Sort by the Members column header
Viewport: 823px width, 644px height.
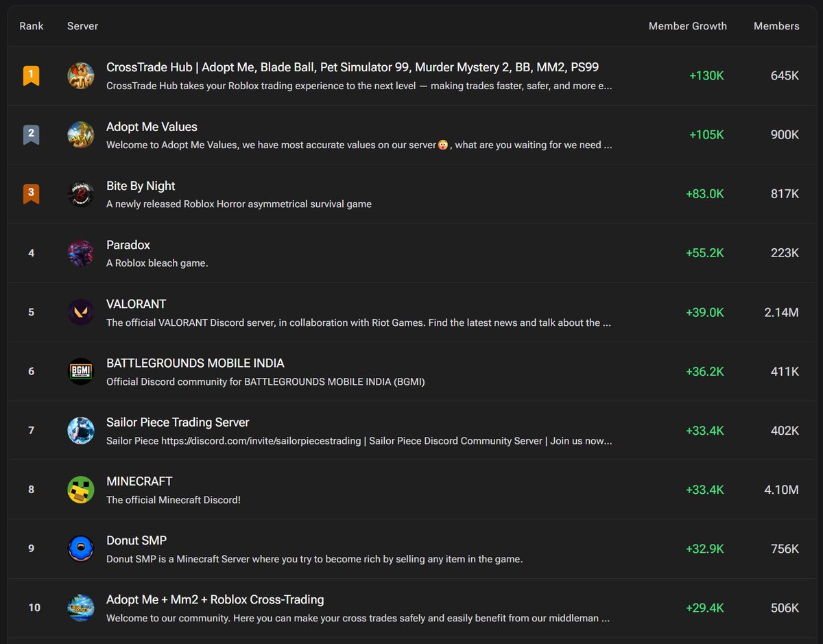tap(776, 26)
